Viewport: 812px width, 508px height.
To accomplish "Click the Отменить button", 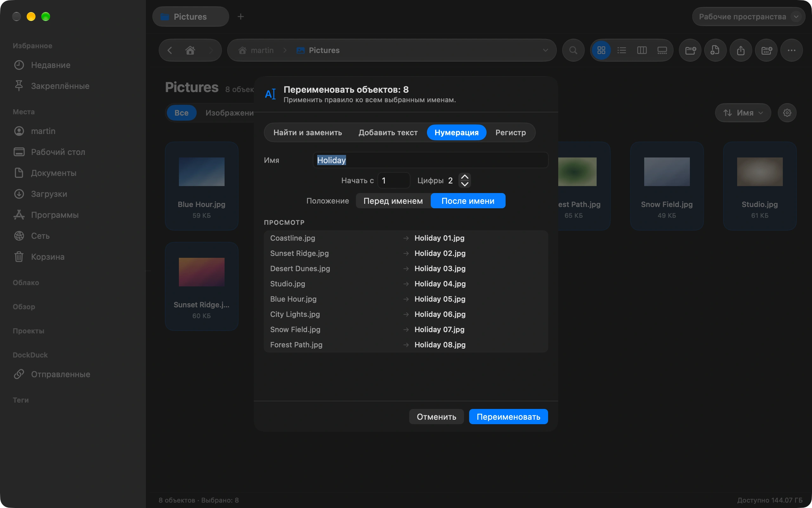I will tap(436, 417).
